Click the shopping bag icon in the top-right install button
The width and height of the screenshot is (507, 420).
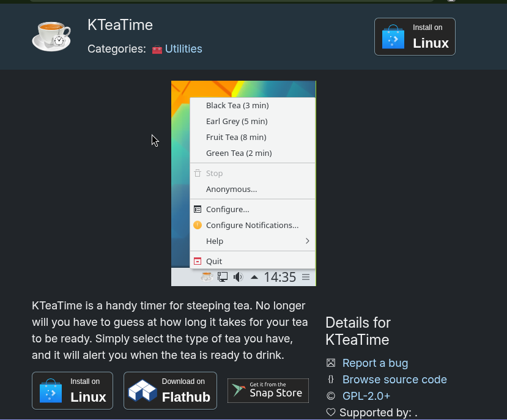393,37
